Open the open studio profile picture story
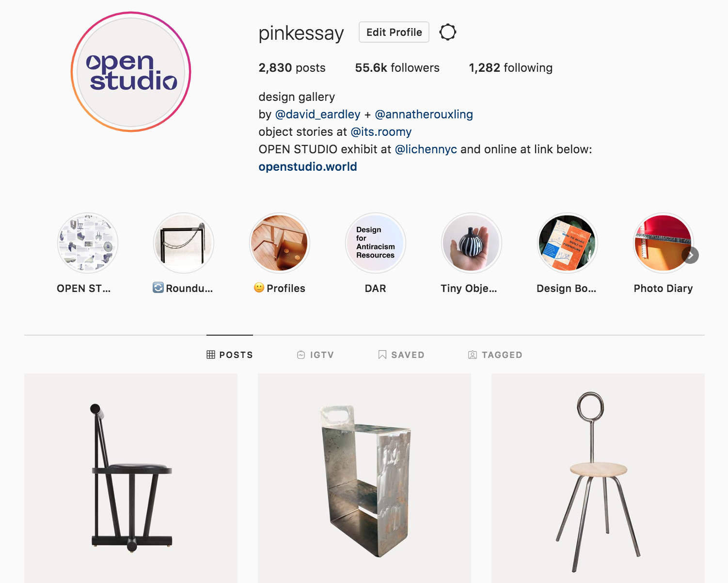This screenshot has width=728, height=583. point(131,72)
